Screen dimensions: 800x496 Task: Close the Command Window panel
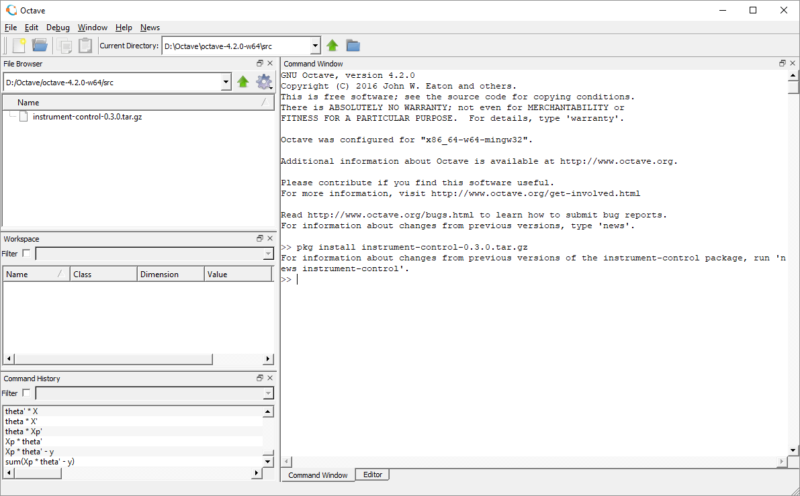point(792,63)
